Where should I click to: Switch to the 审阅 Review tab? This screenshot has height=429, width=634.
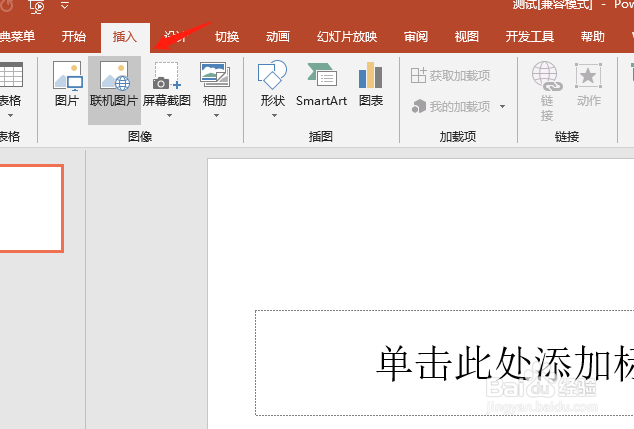(x=416, y=37)
